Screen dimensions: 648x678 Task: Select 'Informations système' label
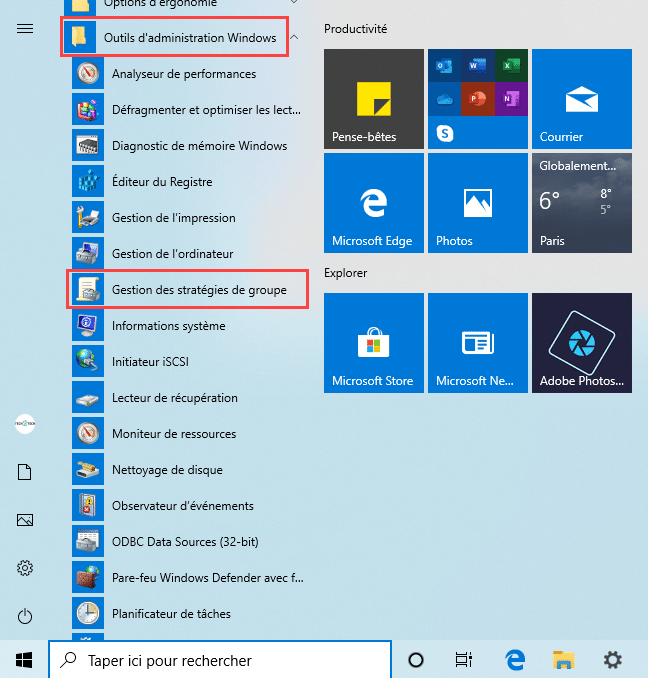[169, 326]
